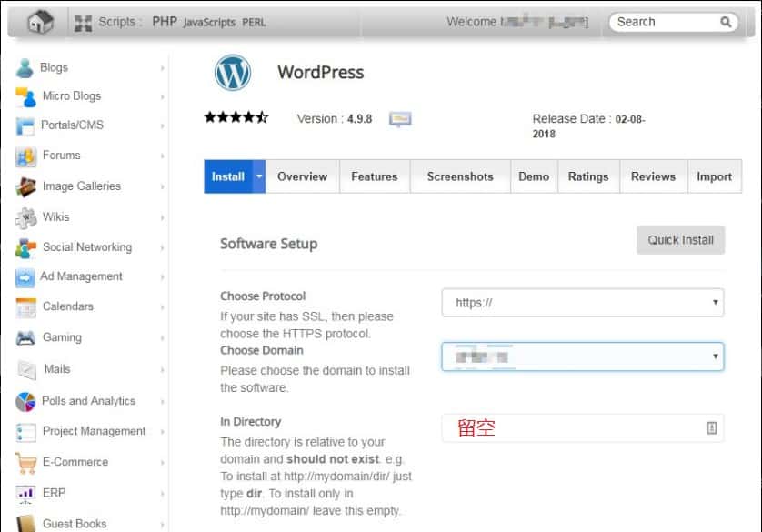The image size is (762, 532).
Task: Open the Choose Protocol https:// dropdown
Action: [x=583, y=303]
